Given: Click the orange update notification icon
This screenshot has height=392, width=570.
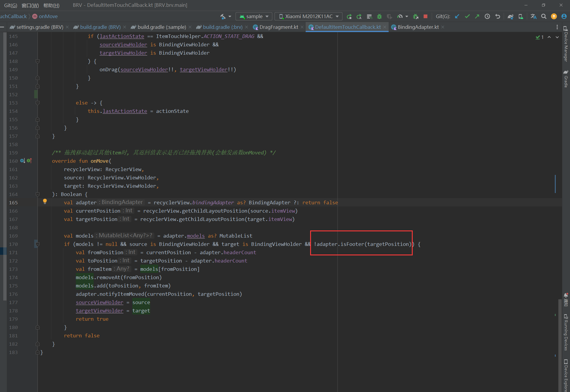Looking at the screenshot, I should [x=554, y=16].
